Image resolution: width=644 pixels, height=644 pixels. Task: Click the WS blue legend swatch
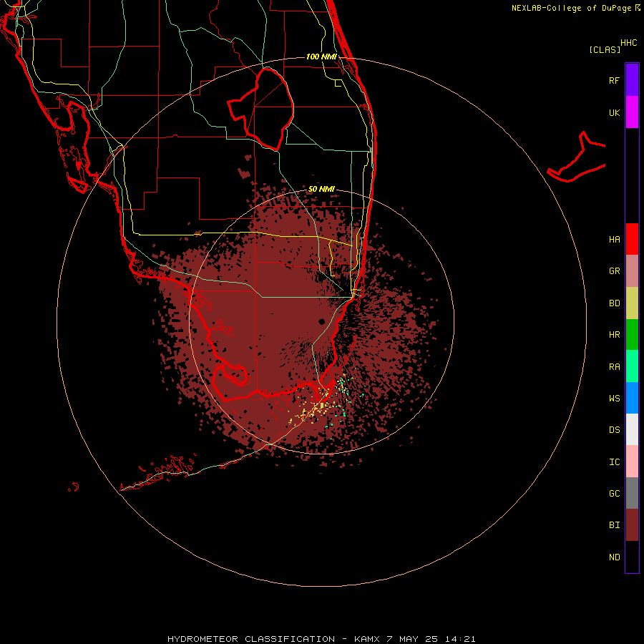click(x=632, y=398)
